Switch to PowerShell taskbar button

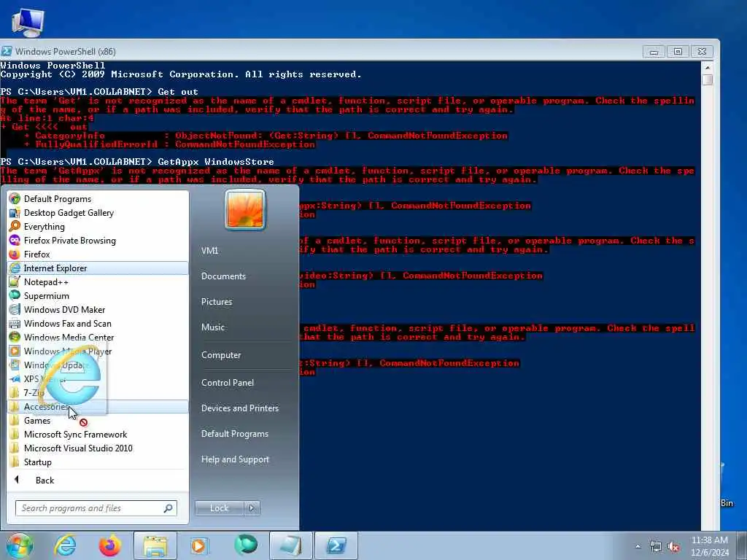click(x=336, y=545)
